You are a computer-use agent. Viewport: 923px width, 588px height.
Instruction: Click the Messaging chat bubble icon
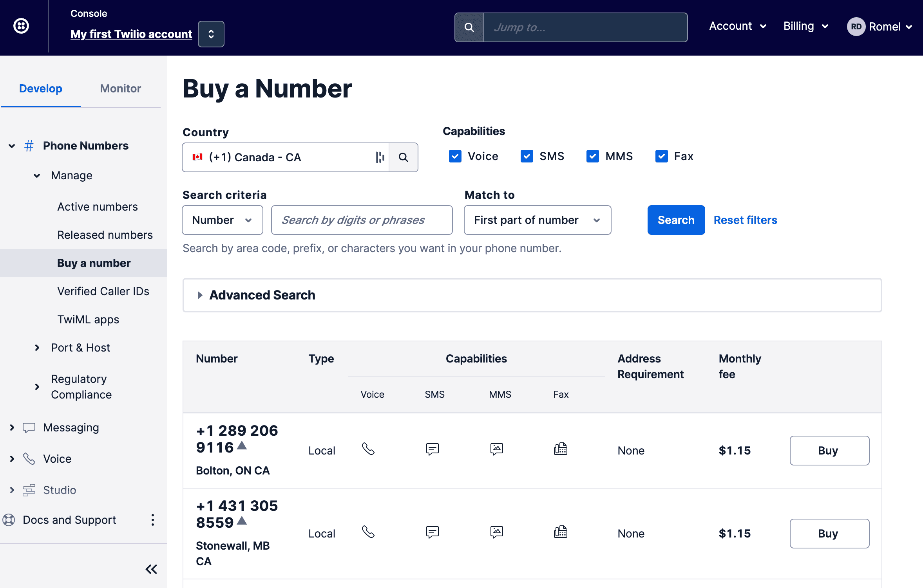coord(29,427)
